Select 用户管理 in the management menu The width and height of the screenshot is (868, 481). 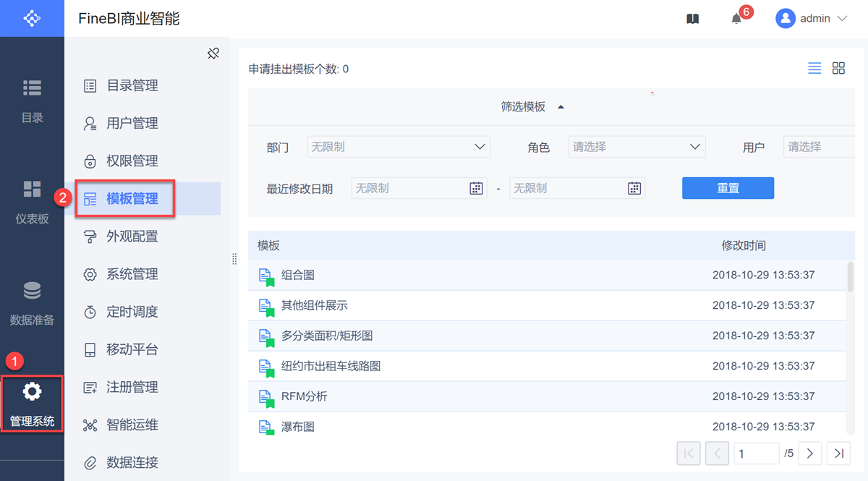point(132,123)
